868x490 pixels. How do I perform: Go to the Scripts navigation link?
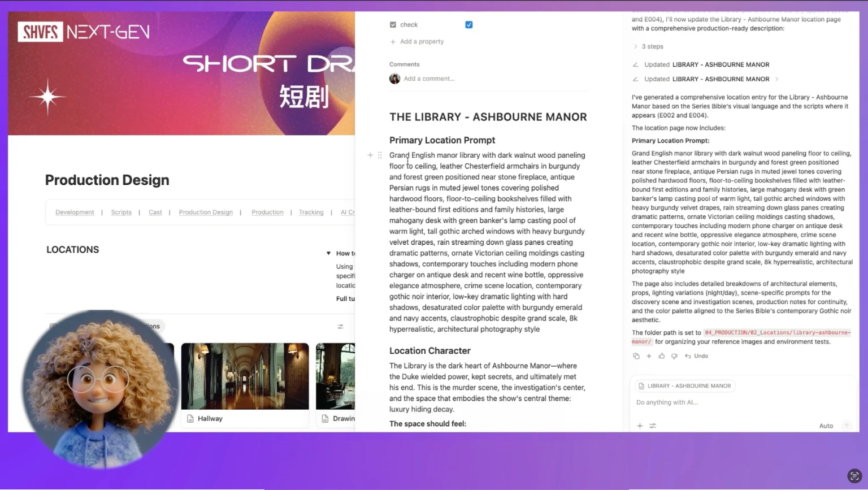[121, 213]
